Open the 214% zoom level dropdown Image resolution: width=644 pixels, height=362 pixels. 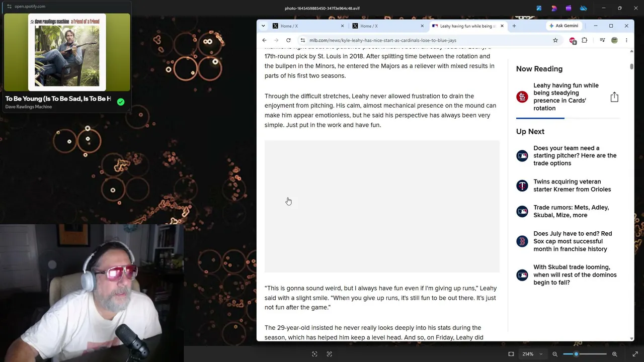pyautogui.click(x=532, y=354)
